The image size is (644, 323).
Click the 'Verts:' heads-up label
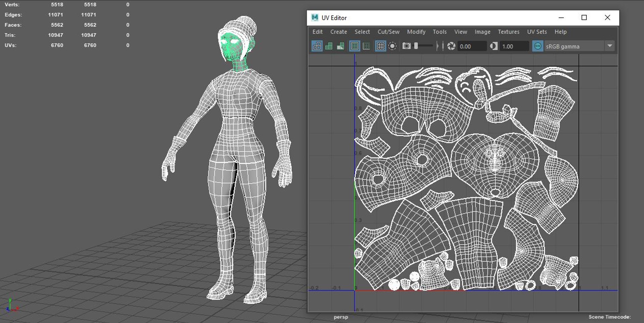tap(12, 5)
